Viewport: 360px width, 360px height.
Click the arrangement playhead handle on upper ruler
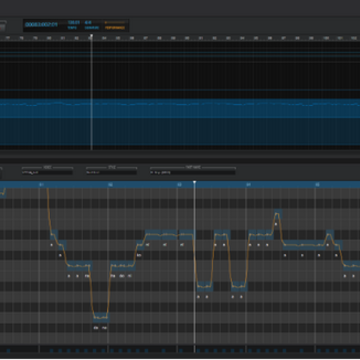coord(91,35)
